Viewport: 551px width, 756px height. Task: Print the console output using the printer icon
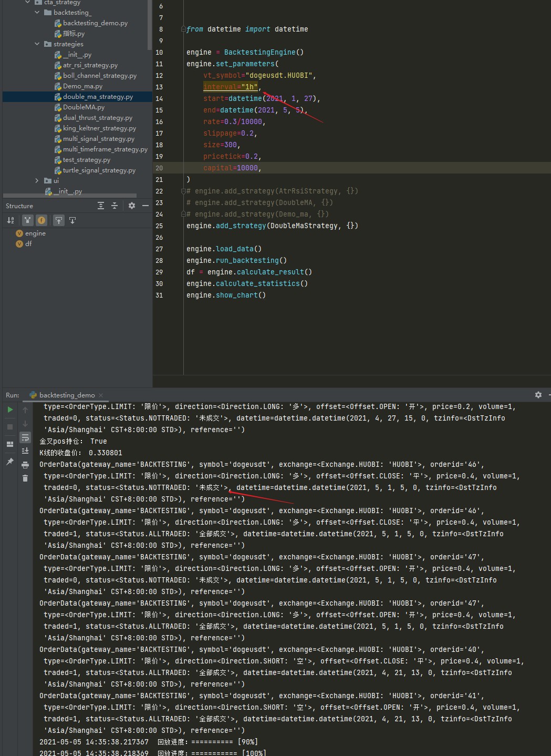(25, 465)
